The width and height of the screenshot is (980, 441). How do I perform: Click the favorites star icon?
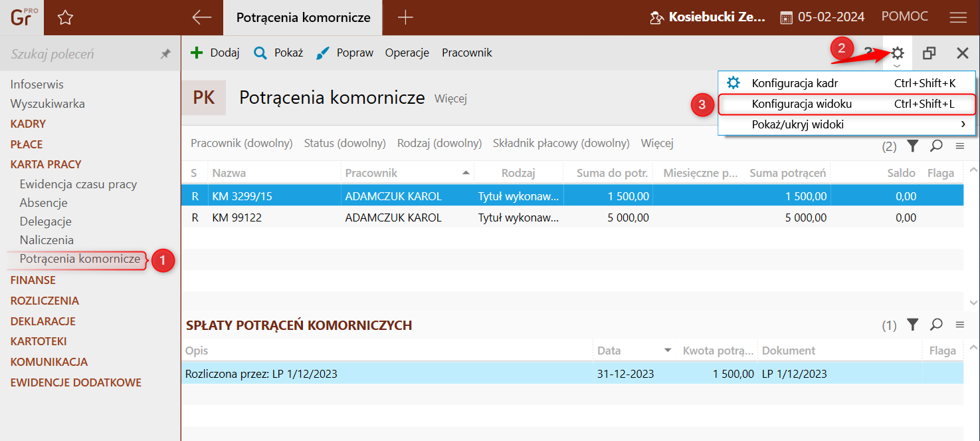(65, 18)
